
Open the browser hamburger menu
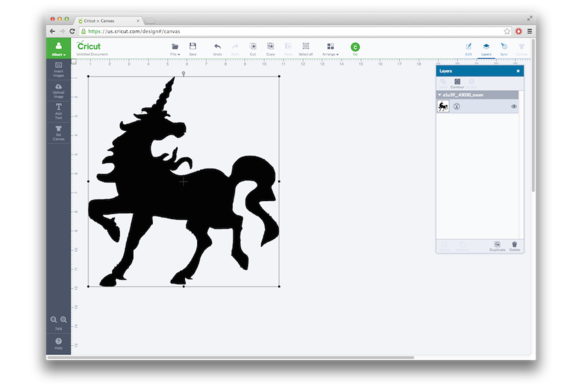[530, 31]
